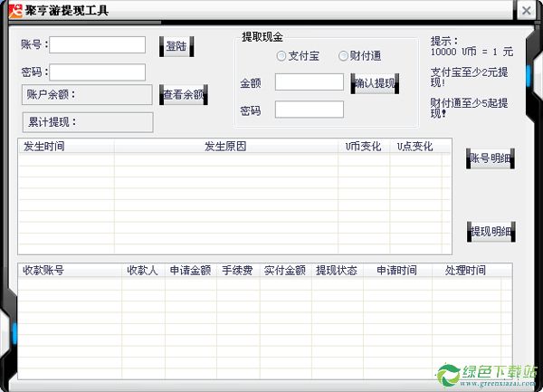Open 账号明细 account details

pos(491,158)
